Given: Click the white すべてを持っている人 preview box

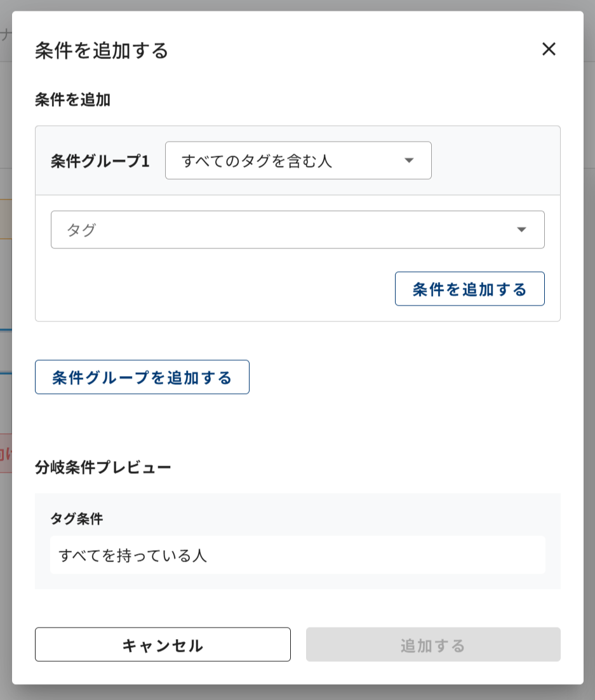Looking at the screenshot, I should tap(381, 555).
